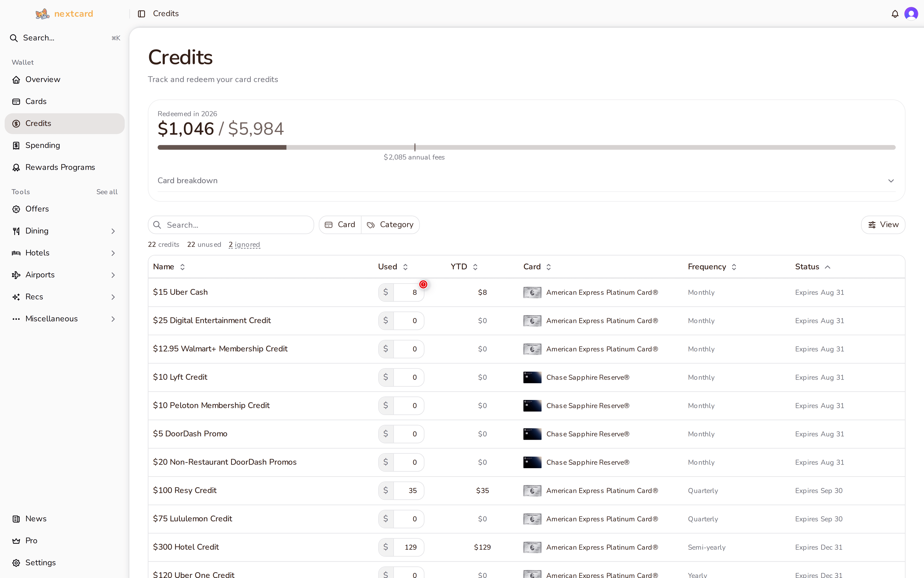Open the Cards page
Image resolution: width=924 pixels, height=578 pixels.
[64, 101]
